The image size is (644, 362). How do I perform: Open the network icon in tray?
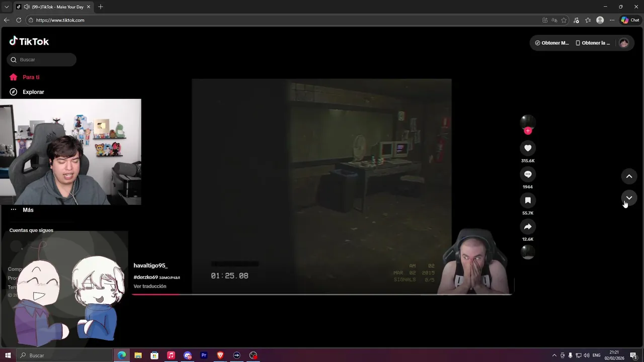[x=579, y=355]
